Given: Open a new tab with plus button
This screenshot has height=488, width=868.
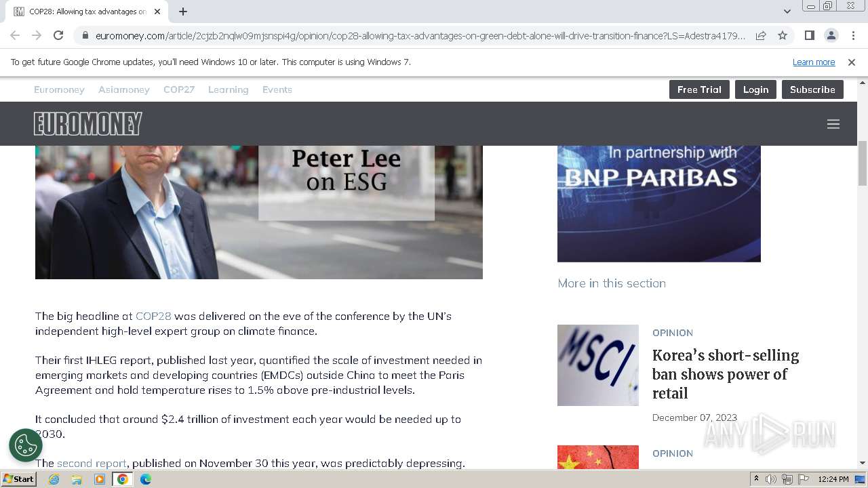Looking at the screenshot, I should point(183,12).
